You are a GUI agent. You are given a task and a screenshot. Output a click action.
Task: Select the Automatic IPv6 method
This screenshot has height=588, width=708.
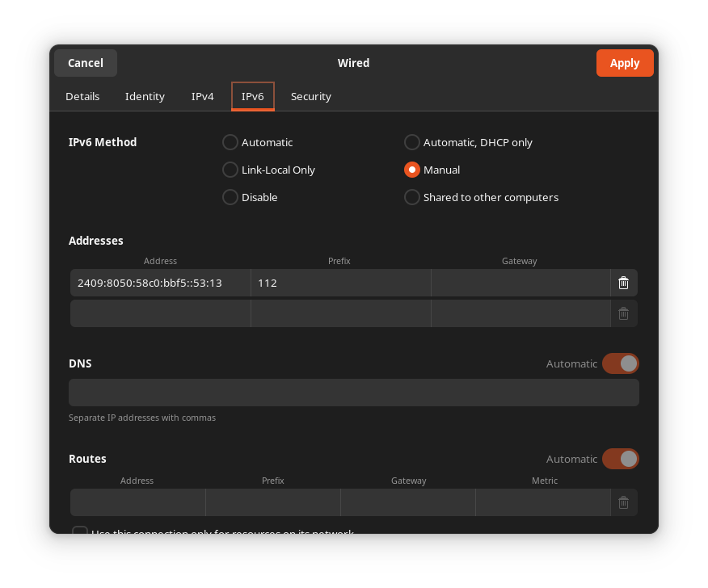click(x=230, y=142)
